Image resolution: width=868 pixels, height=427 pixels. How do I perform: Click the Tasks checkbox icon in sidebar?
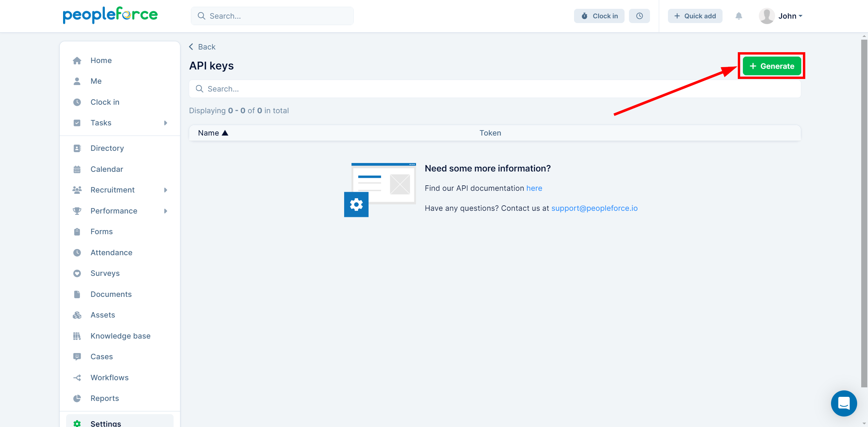click(x=77, y=123)
